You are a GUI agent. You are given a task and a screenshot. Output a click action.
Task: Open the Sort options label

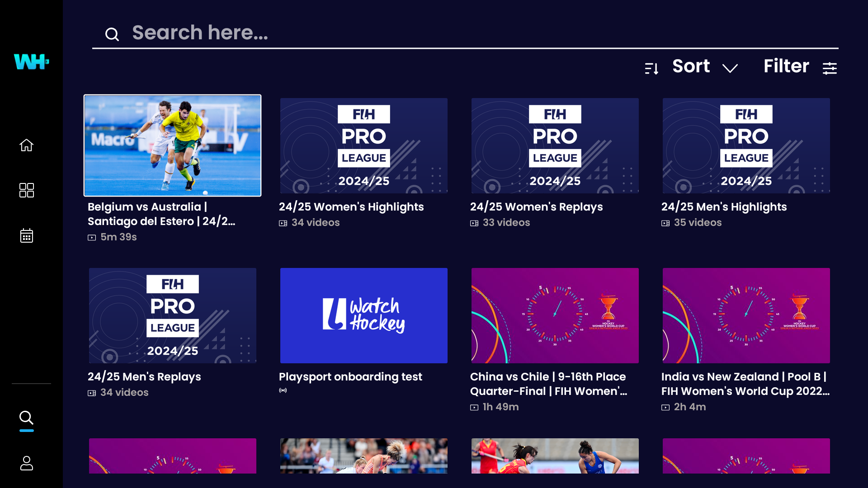[x=691, y=66]
